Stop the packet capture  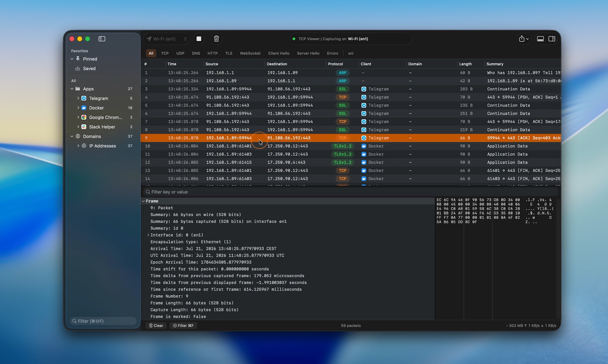click(x=199, y=39)
